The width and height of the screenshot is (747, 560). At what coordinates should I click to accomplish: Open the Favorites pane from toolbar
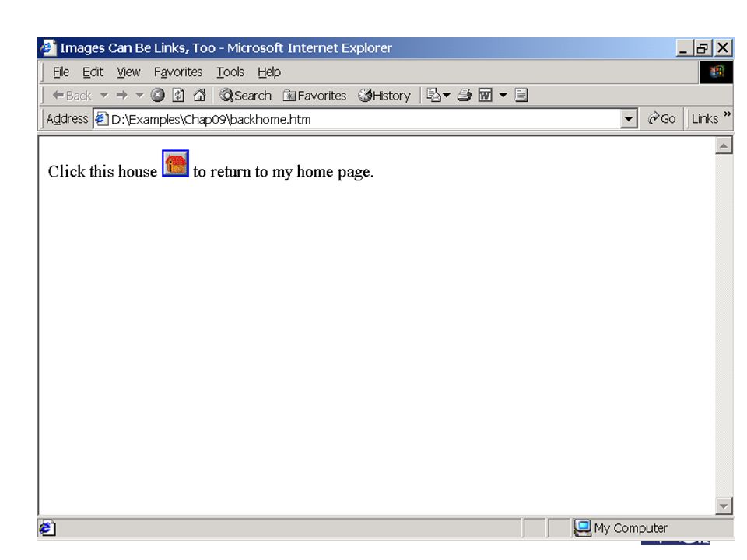314,96
